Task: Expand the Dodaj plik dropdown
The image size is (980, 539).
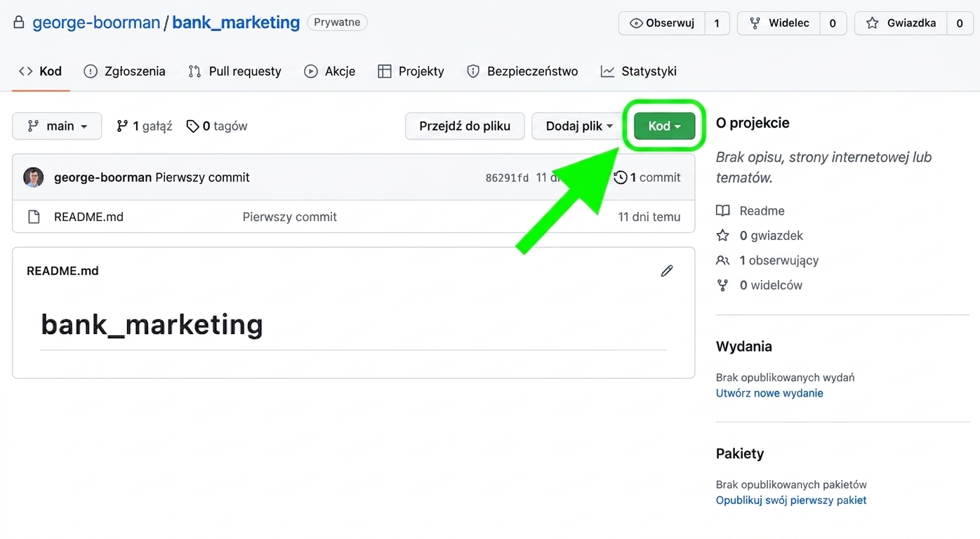Action: coord(579,126)
